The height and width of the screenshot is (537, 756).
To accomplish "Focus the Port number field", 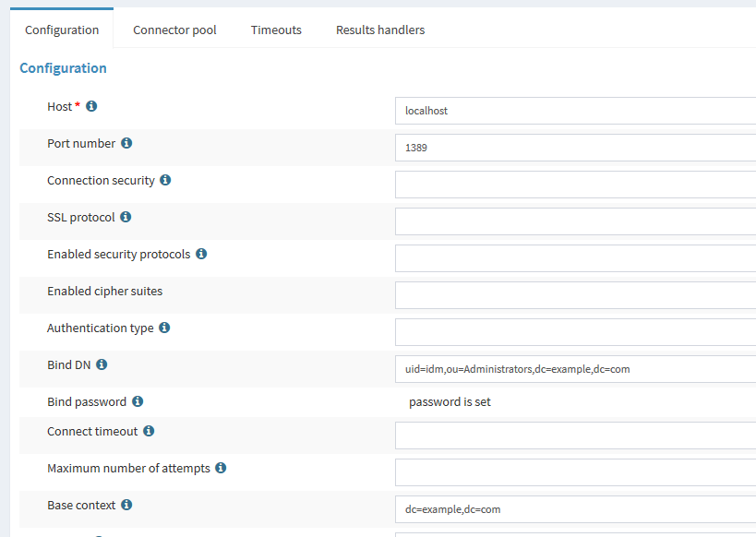I will pos(574,148).
